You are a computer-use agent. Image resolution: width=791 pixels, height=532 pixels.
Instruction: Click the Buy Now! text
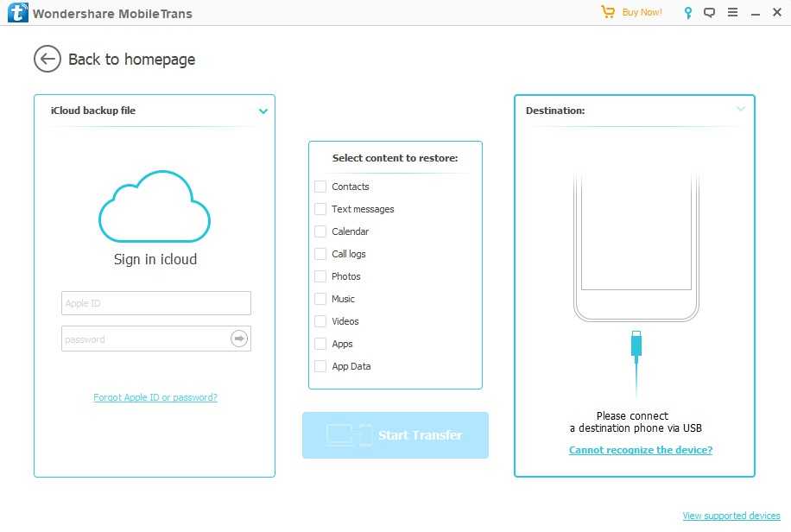pos(642,13)
